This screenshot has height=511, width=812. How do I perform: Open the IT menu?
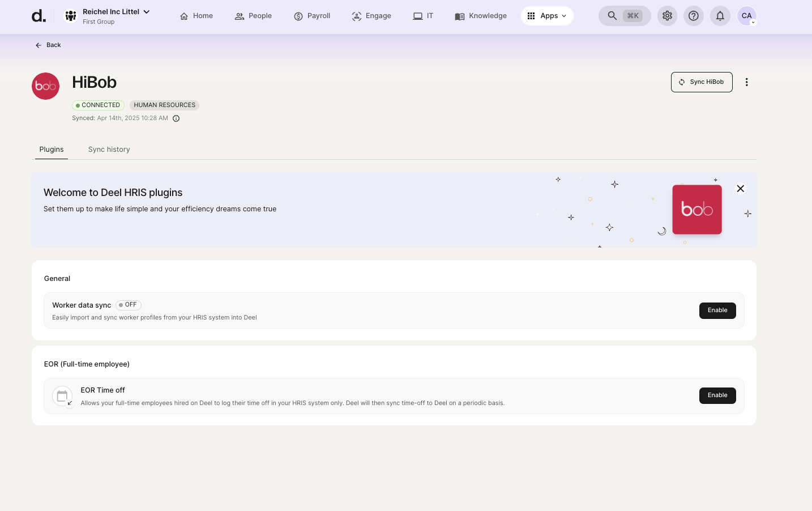point(423,16)
